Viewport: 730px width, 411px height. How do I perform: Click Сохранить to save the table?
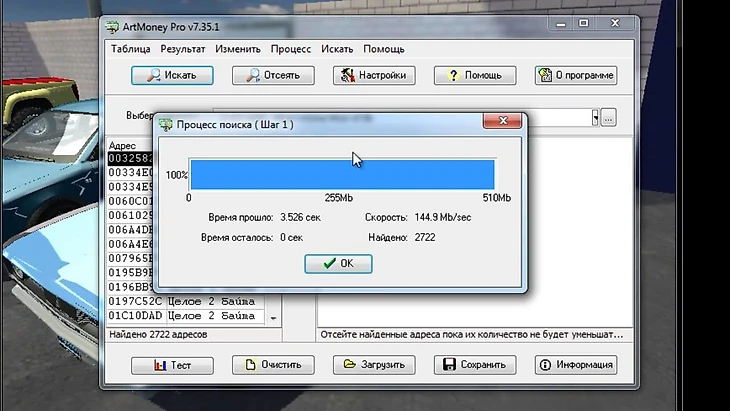pyautogui.click(x=474, y=365)
